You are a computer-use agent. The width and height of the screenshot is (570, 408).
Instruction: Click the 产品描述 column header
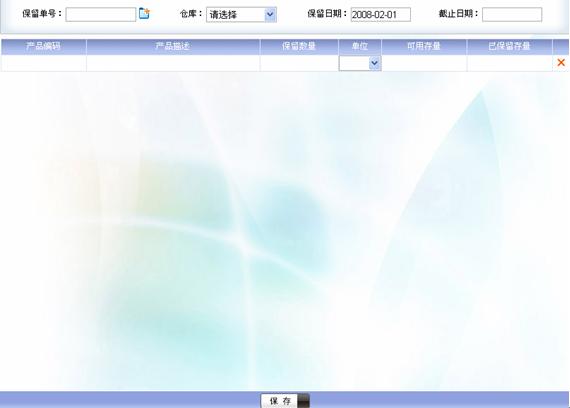173,47
